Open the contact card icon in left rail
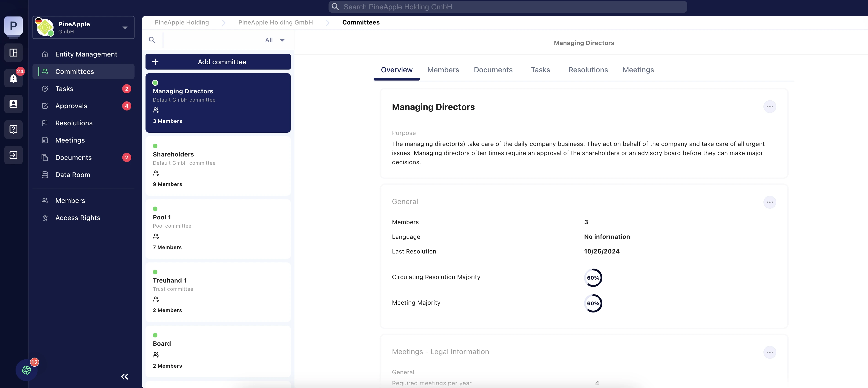This screenshot has height=388, width=868. coord(13,104)
